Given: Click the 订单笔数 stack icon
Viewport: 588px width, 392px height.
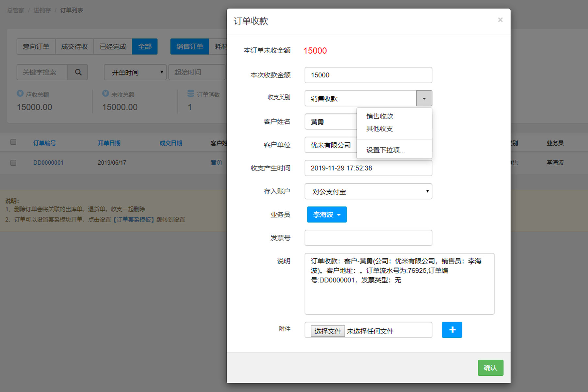Looking at the screenshot, I should (x=191, y=93).
